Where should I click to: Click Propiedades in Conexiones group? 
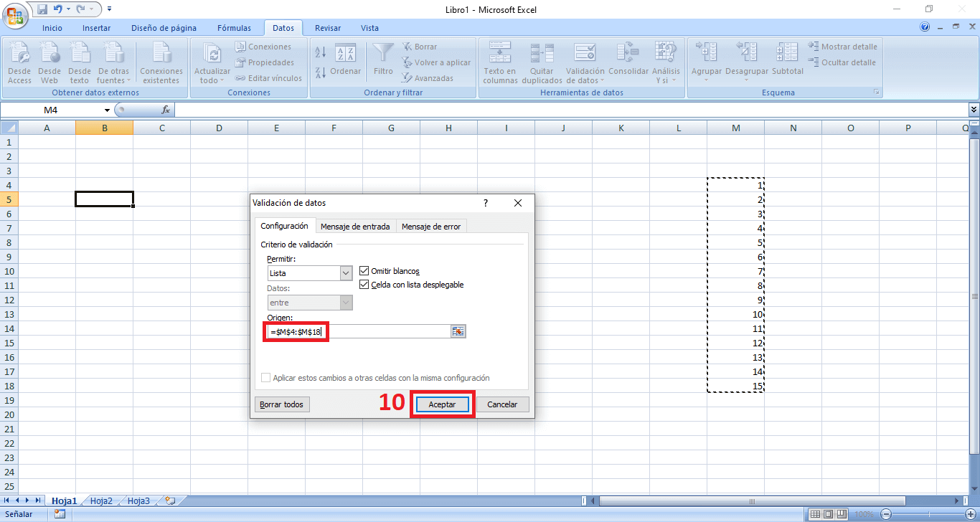click(265, 62)
